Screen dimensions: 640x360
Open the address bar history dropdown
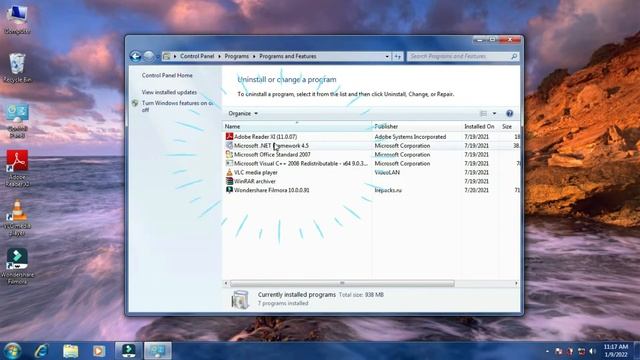click(x=387, y=56)
